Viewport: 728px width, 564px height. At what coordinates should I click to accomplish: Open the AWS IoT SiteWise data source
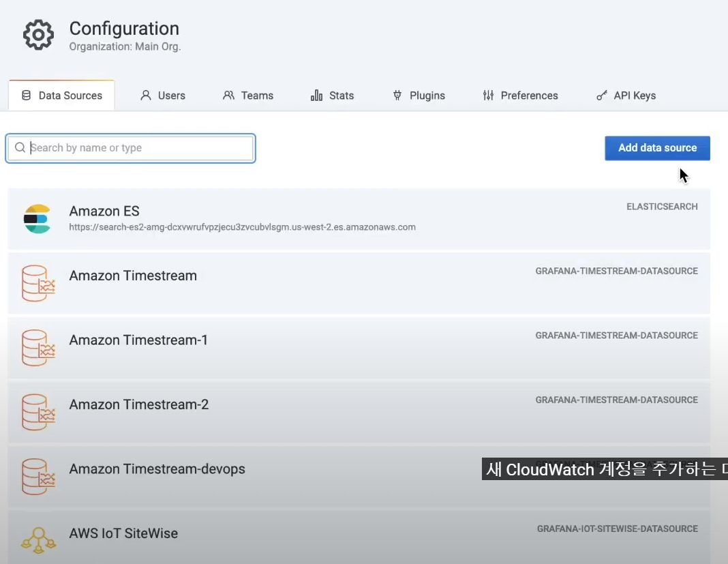coord(359,537)
